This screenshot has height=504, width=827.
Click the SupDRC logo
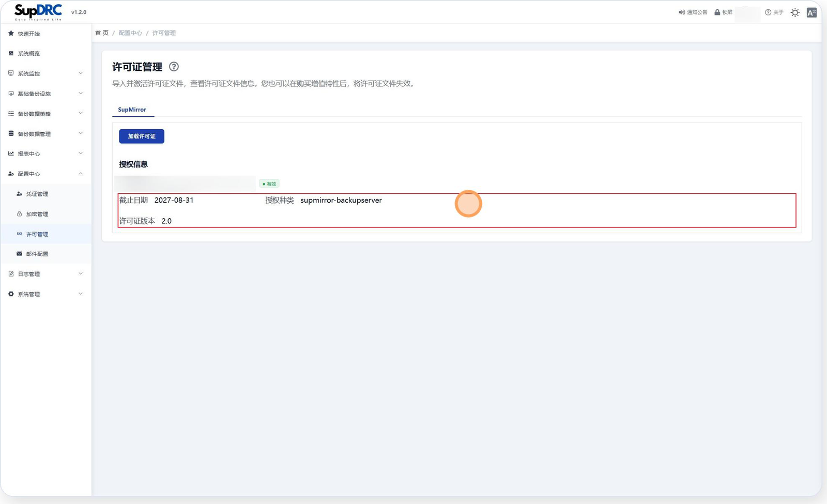coord(38,12)
